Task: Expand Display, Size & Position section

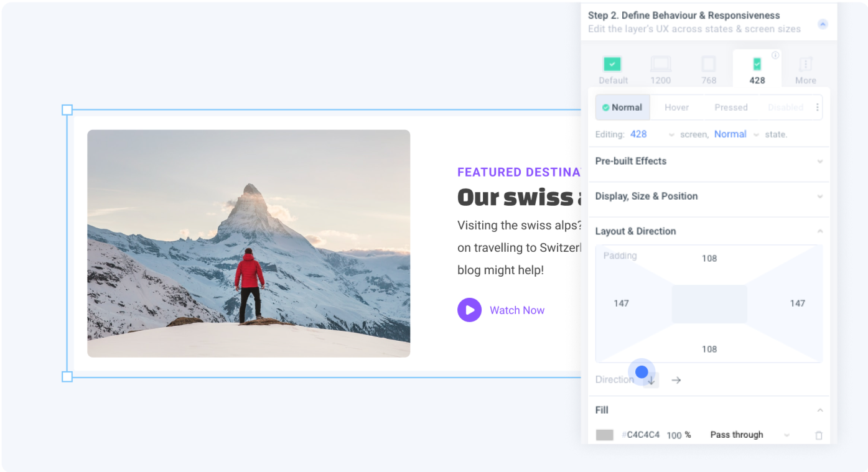Action: click(819, 197)
